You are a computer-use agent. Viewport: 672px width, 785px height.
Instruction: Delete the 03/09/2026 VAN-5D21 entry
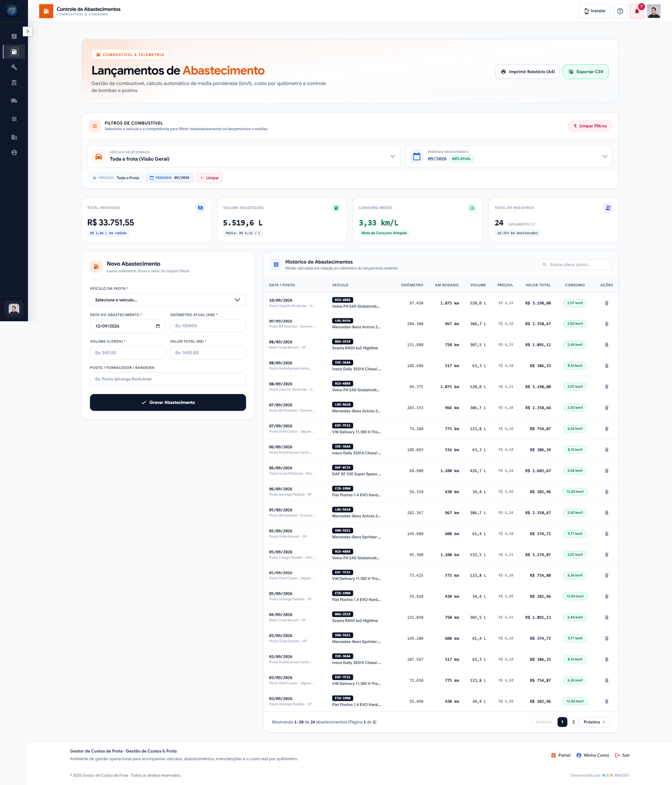tap(606, 638)
